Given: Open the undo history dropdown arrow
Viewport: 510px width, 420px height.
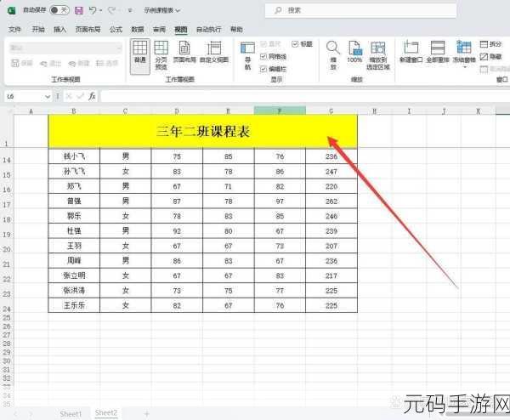Looking at the screenshot, I should [101, 10].
